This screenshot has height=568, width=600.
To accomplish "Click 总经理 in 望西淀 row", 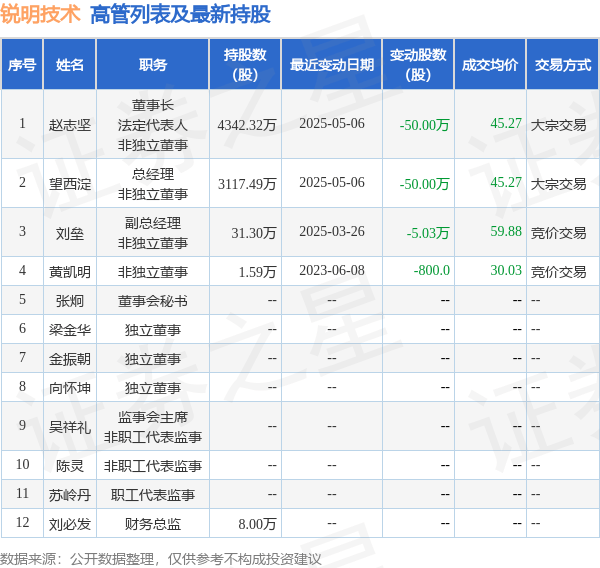I will coord(153,174).
